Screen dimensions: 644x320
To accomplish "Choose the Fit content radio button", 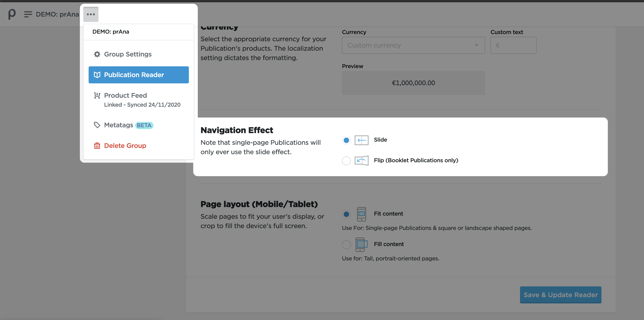I will point(346,214).
